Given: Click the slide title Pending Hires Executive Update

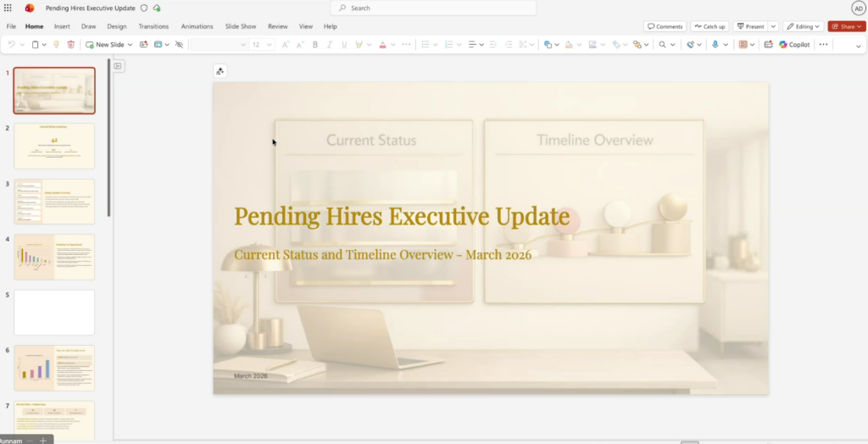Looking at the screenshot, I should [x=402, y=216].
